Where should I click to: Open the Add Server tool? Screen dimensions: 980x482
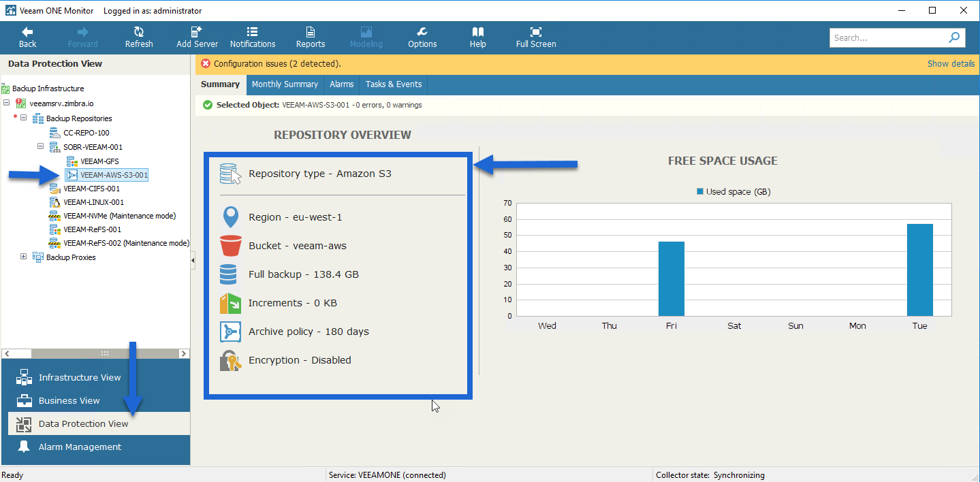coord(197,32)
